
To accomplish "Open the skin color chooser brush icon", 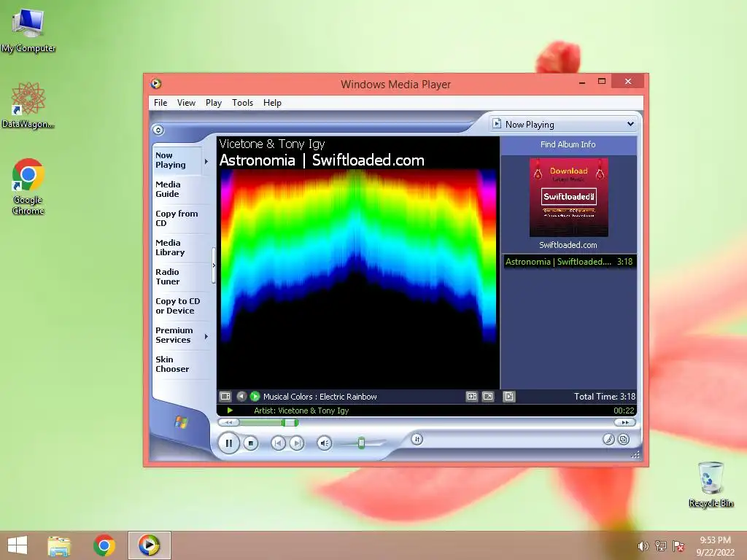I will click(608, 439).
